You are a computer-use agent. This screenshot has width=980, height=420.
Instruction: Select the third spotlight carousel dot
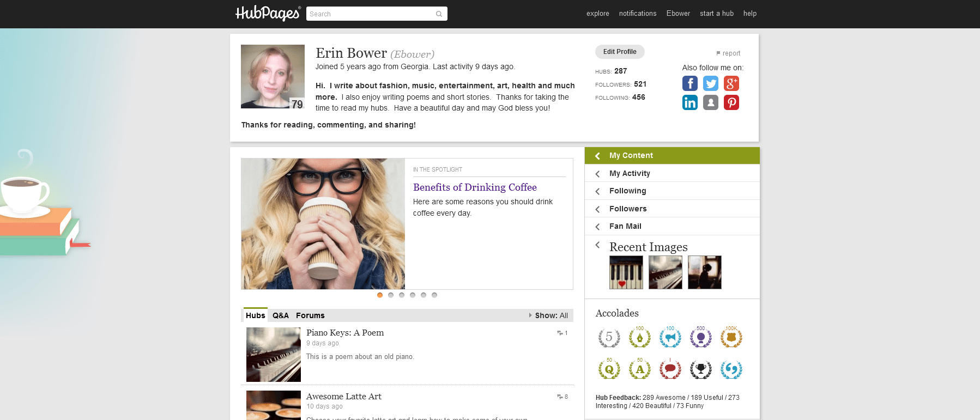click(x=402, y=295)
